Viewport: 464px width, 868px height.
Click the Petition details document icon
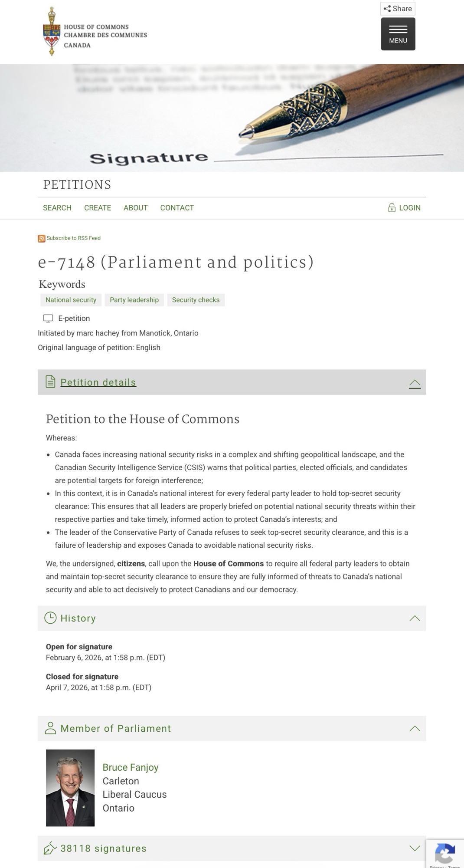pos(50,382)
